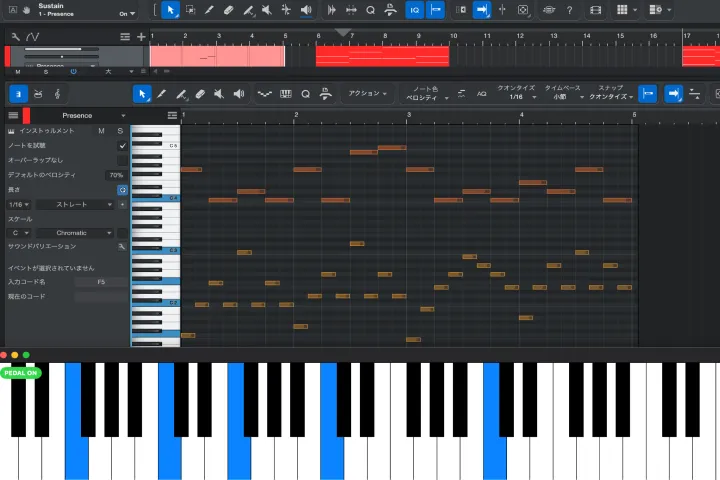This screenshot has width=720, height=480.
Task: Click the red color swatch beside Presence
Action: pos(26,116)
